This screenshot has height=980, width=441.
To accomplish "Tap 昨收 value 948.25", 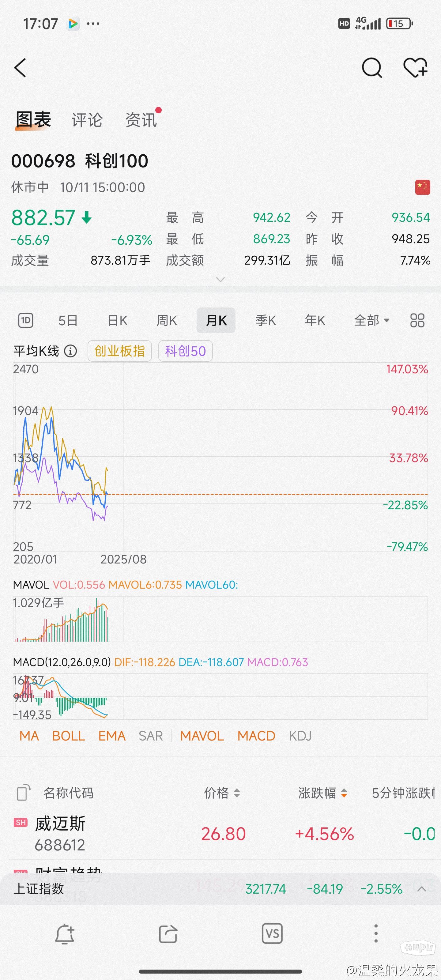I will (411, 239).
